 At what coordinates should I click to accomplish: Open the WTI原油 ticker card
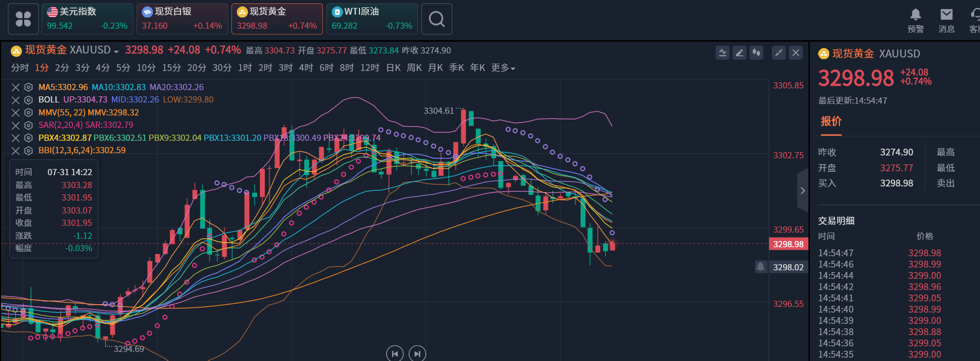tap(372, 19)
